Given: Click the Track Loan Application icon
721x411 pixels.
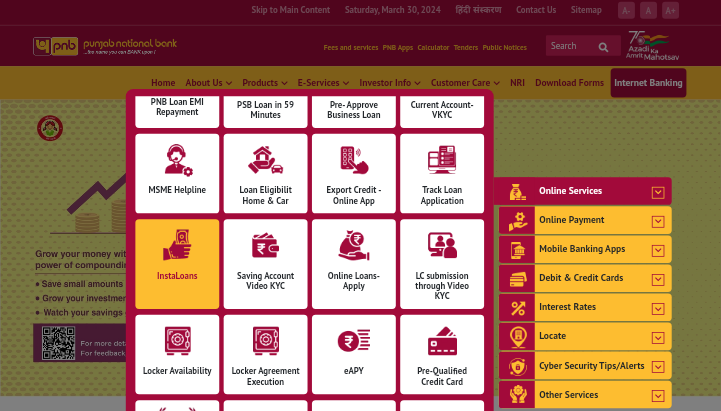Looking at the screenshot, I should click(442, 160).
